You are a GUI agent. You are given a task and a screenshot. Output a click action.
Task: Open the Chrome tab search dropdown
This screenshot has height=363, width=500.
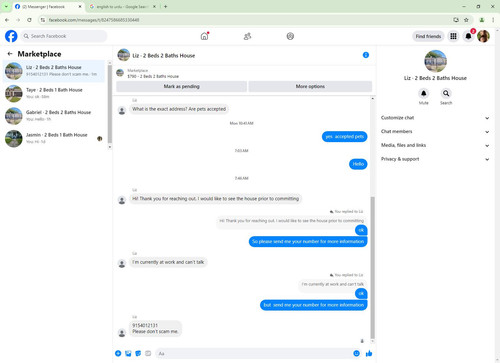coord(6,6)
